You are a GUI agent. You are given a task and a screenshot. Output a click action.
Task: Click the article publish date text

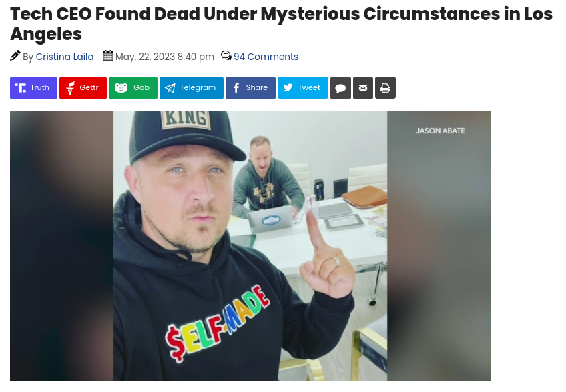point(165,57)
